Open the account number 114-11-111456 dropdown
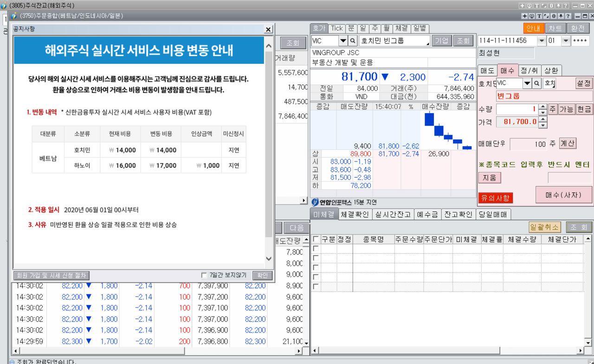Screen dimensions: 594x364 (542, 41)
